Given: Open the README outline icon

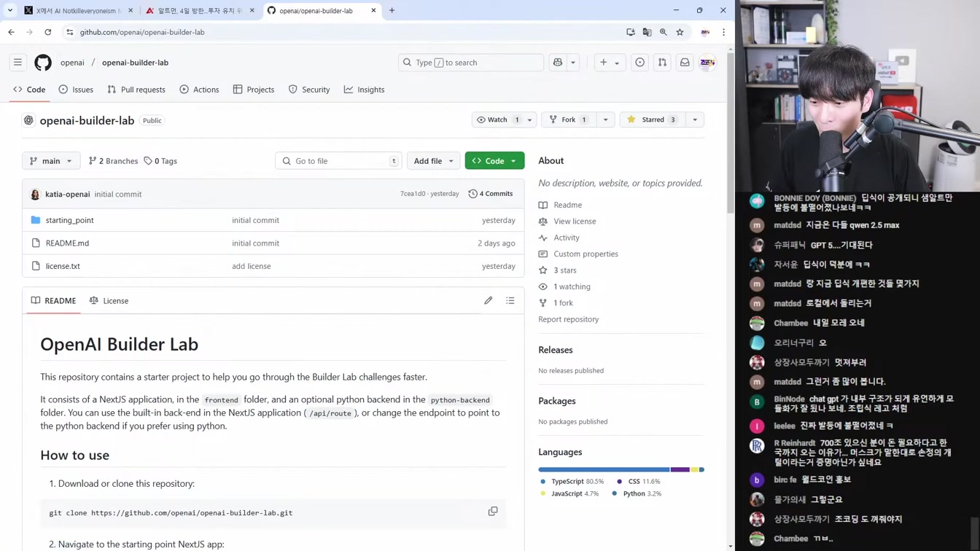Looking at the screenshot, I should [x=510, y=300].
